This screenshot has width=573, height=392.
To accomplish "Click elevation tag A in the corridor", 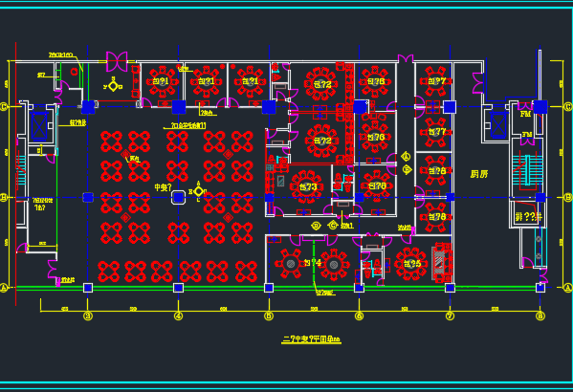I will pyautogui.click(x=406, y=157).
